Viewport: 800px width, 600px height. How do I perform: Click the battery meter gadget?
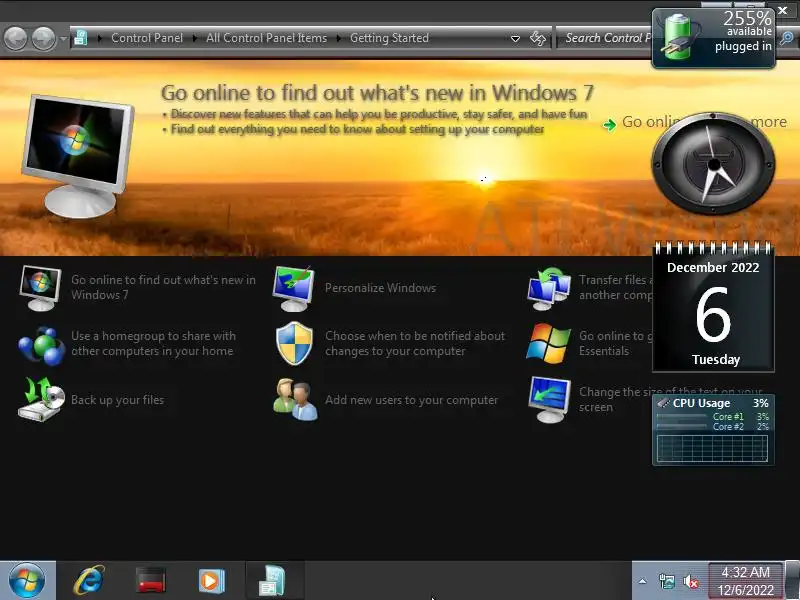pos(713,38)
